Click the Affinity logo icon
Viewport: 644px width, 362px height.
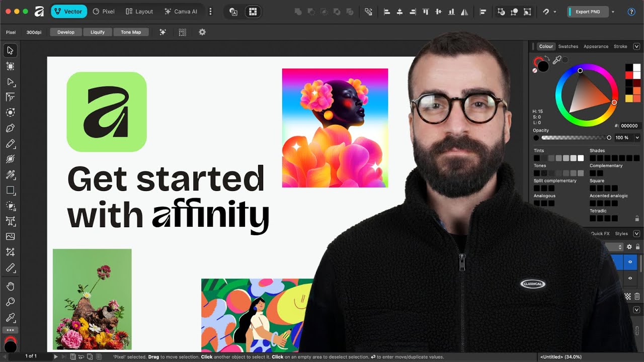pos(39,11)
